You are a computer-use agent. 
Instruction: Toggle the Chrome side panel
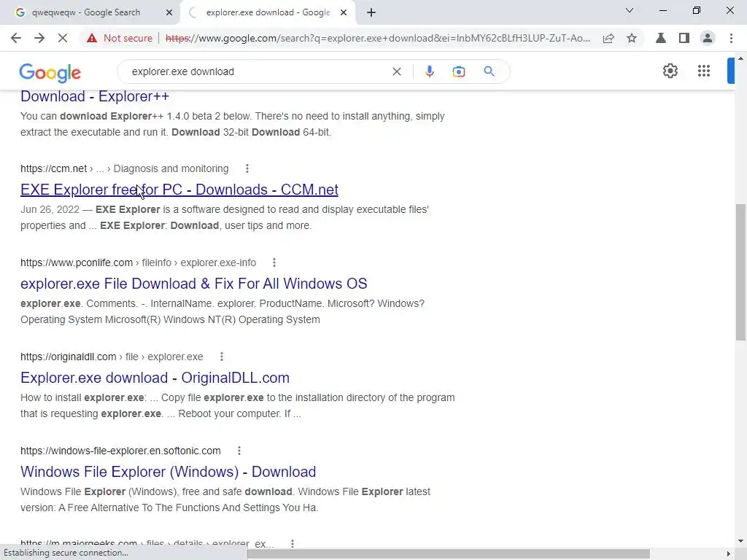pos(684,38)
